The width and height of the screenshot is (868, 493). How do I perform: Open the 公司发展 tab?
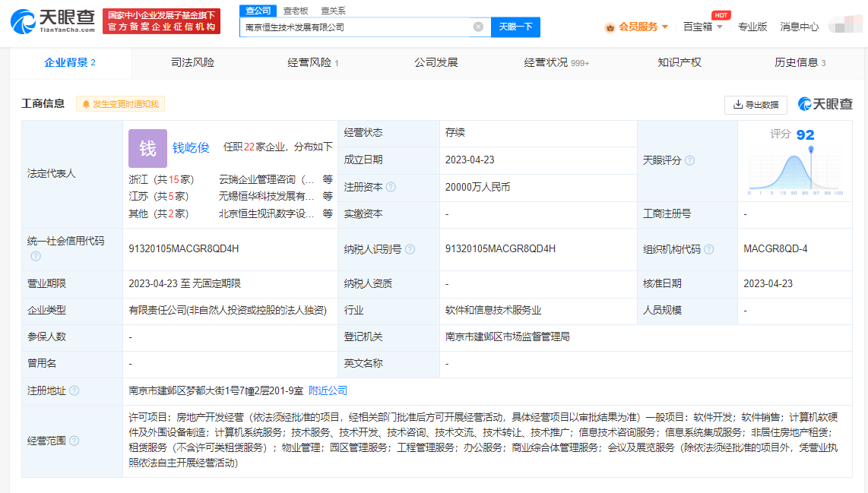point(436,62)
